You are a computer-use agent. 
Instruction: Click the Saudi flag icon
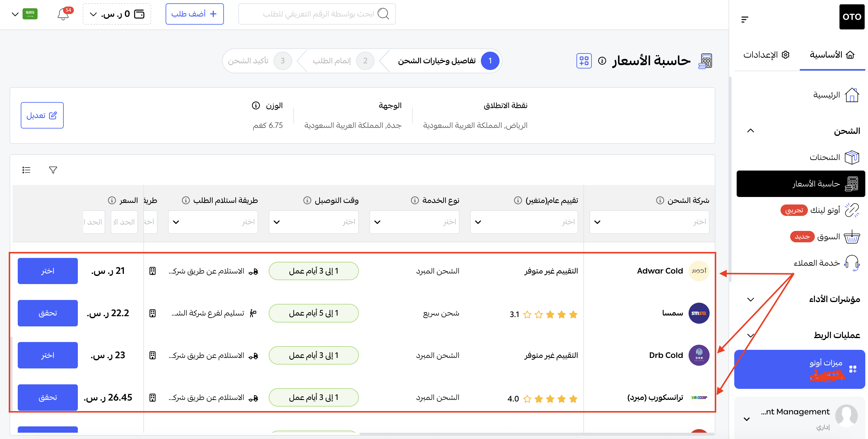(x=30, y=14)
